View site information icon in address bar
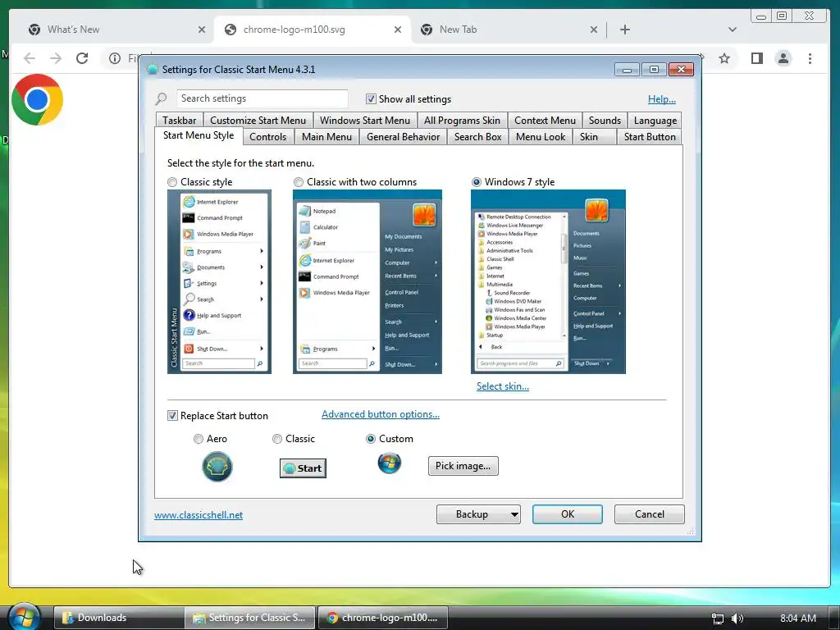Image resolution: width=840 pixels, height=630 pixels. coord(115,58)
